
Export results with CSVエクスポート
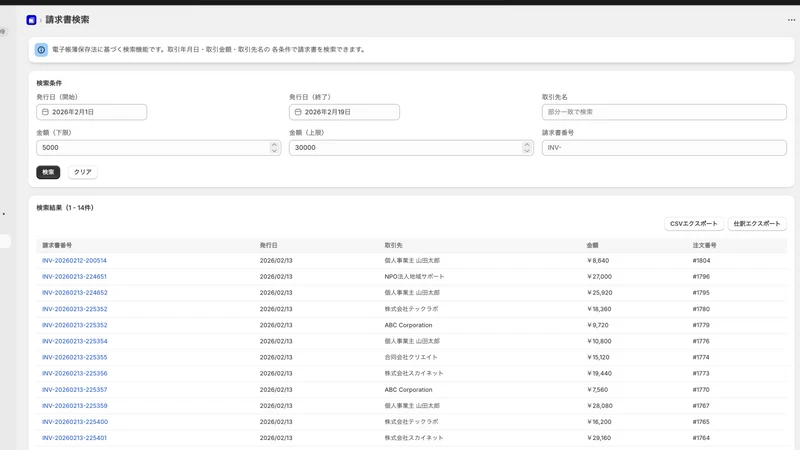click(693, 223)
